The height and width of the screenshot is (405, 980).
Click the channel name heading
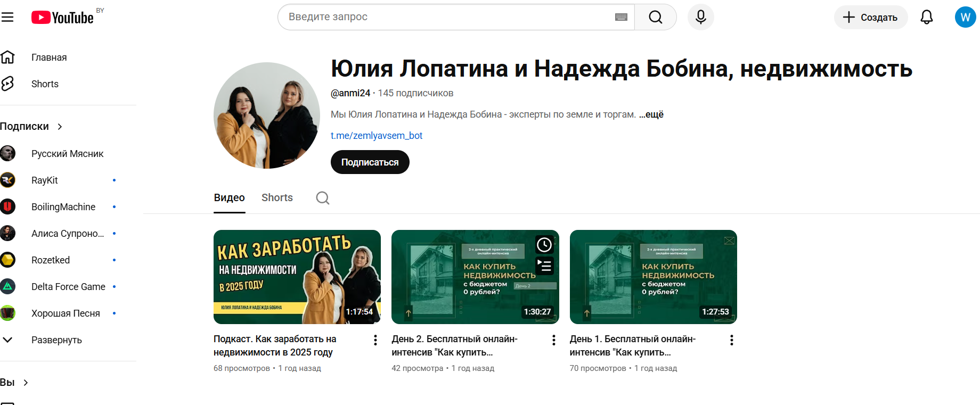622,69
